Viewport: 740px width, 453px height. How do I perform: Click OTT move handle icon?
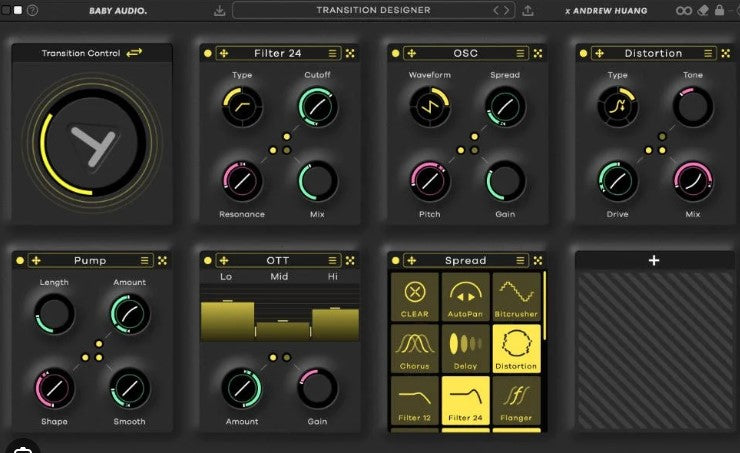click(x=224, y=260)
